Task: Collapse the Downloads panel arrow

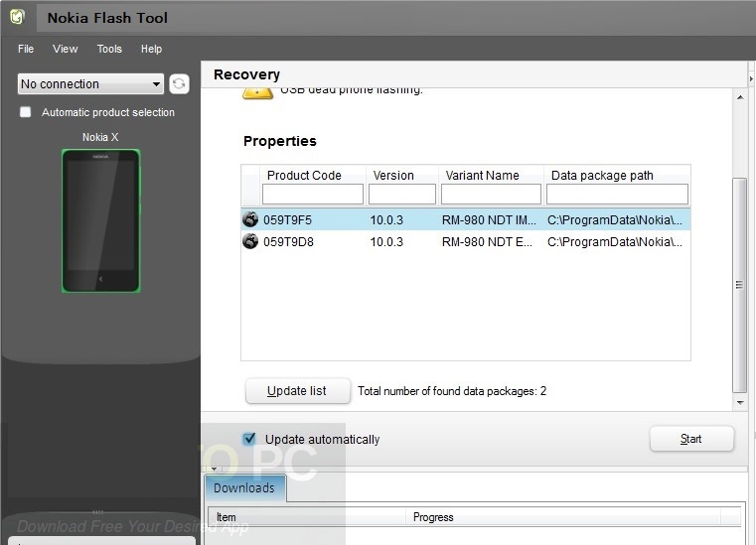Action: (x=214, y=468)
